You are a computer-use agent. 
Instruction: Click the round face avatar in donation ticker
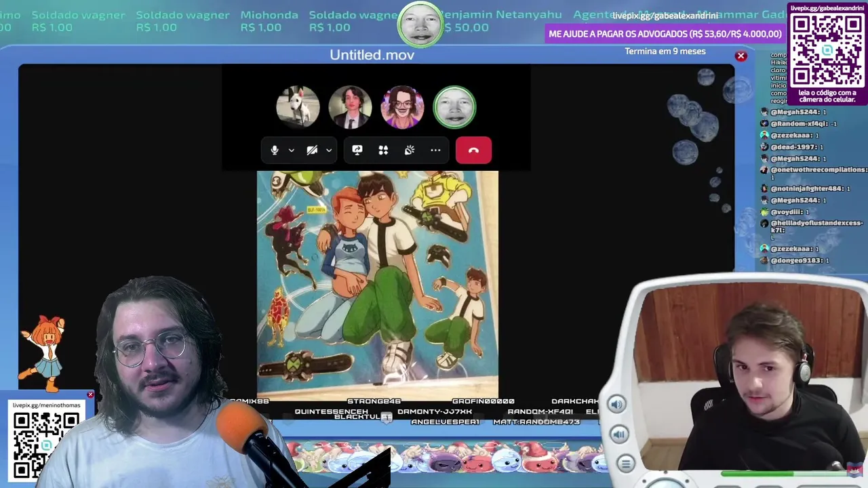[x=420, y=24]
